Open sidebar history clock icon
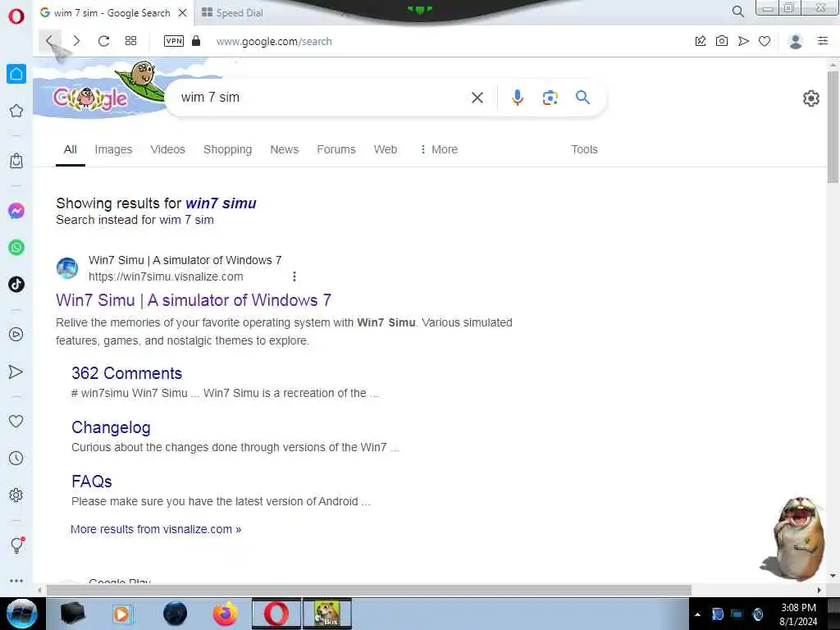This screenshot has width=840, height=630. [x=16, y=458]
